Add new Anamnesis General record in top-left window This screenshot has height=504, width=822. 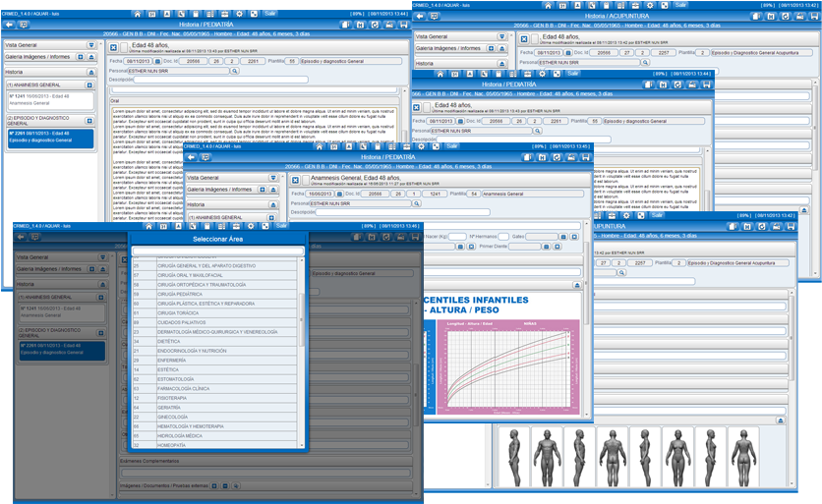[x=89, y=84]
